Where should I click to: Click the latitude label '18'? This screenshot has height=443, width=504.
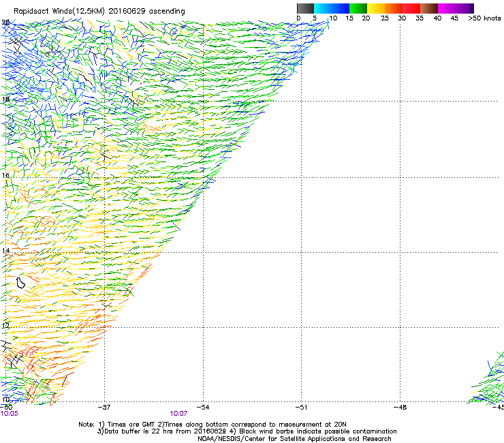point(5,99)
